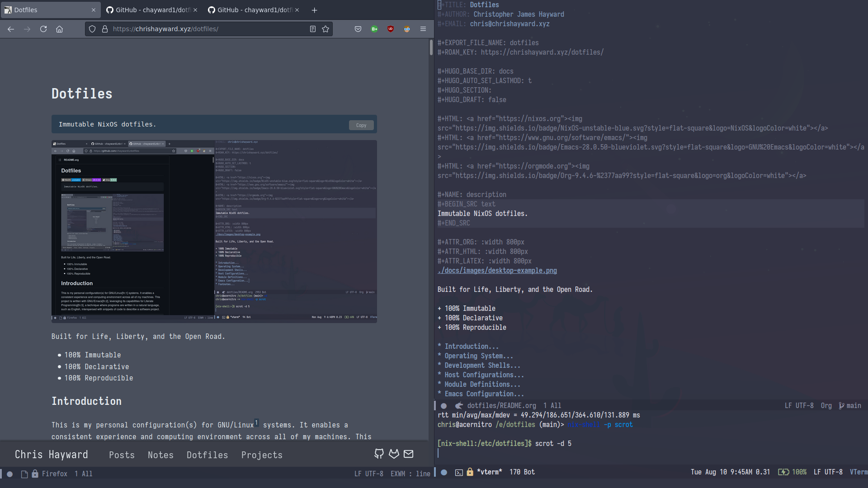Screen dimensions: 868x488
Task: Expand the Operating System section in README
Action: 476,356
